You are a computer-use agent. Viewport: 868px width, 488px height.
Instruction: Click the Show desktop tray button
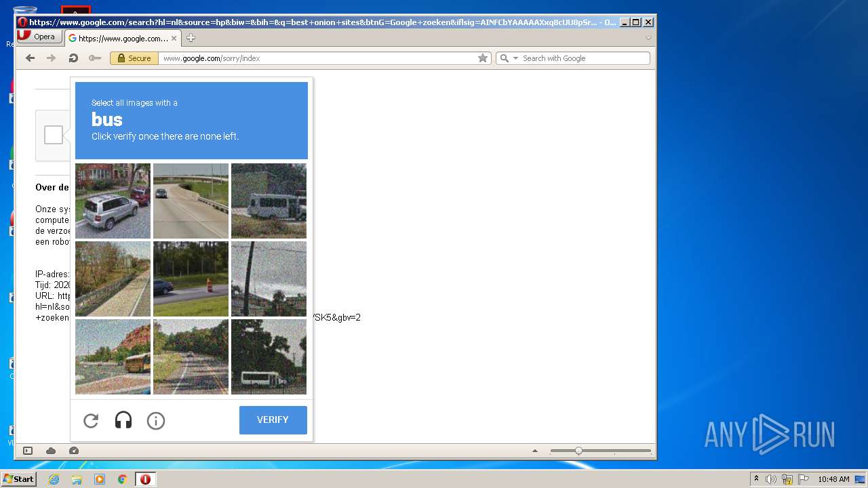tap(860, 479)
